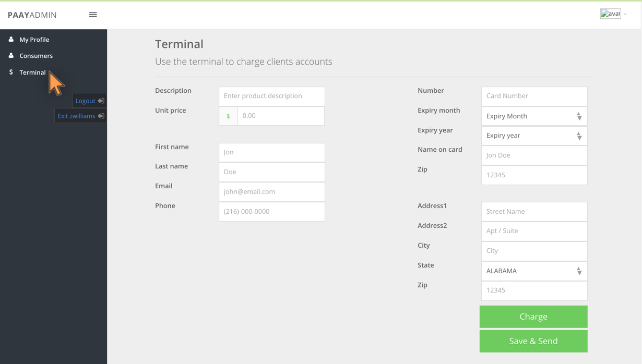The image size is (642, 364).
Task: Focus the Name on card field
Action: coord(534,155)
